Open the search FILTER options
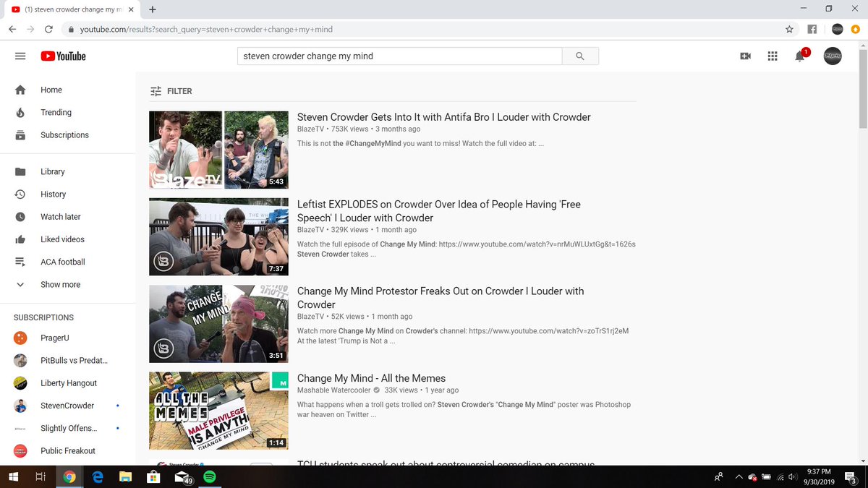 click(171, 91)
